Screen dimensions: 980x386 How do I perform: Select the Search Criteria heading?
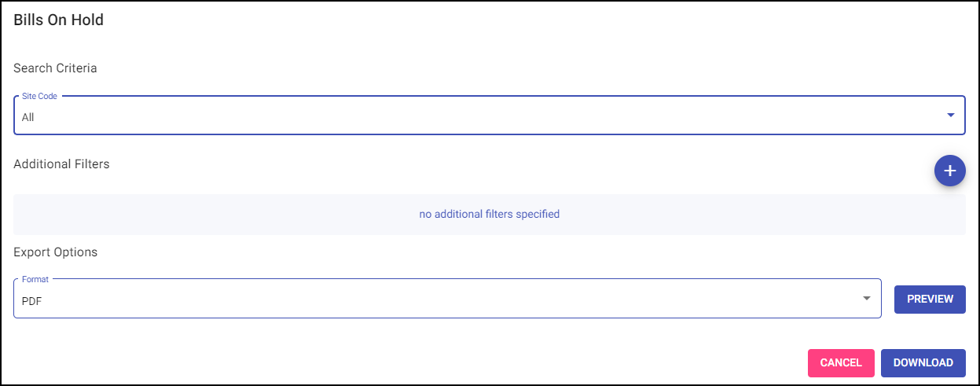(x=55, y=68)
